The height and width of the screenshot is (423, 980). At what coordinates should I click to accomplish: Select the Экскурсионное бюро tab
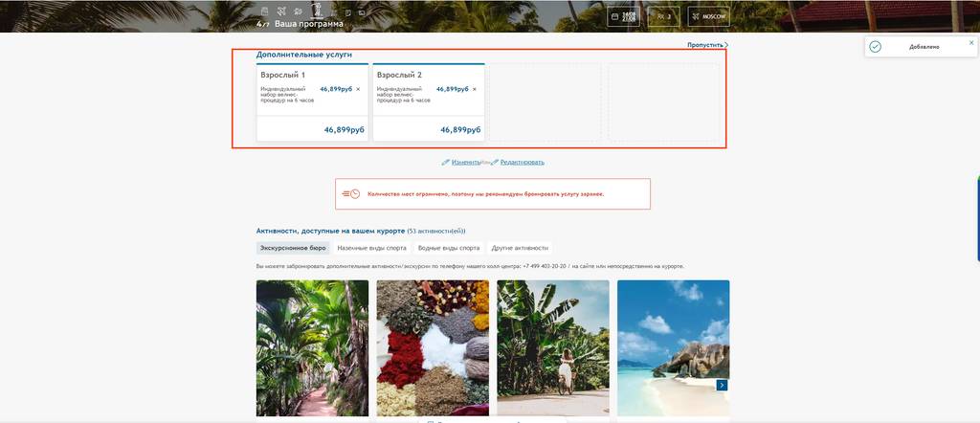click(x=293, y=248)
